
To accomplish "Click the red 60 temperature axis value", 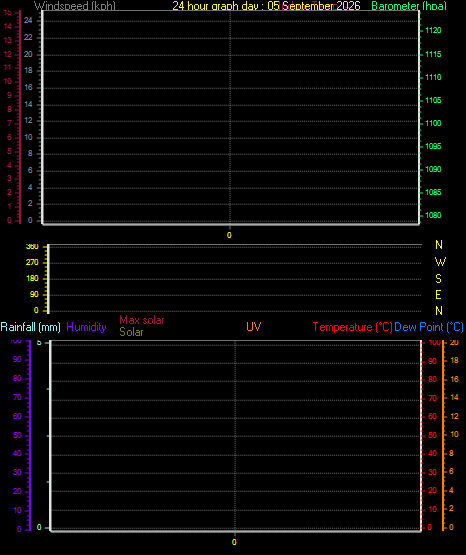I will (433, 416).
